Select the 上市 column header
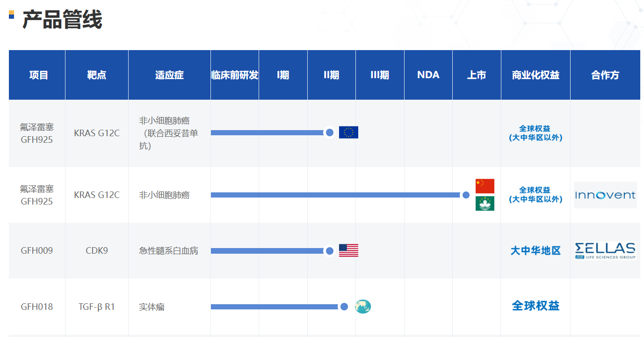Screen dimensions: 644x337 (477, 75)
